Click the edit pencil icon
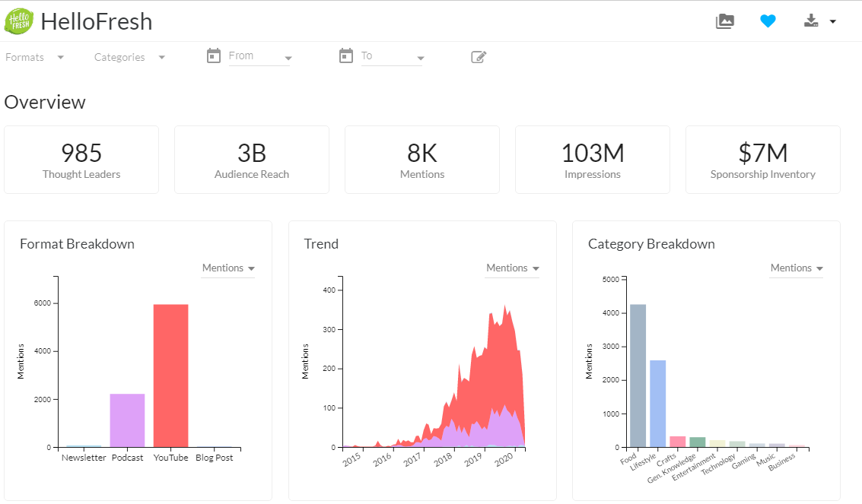 point(479,56)
